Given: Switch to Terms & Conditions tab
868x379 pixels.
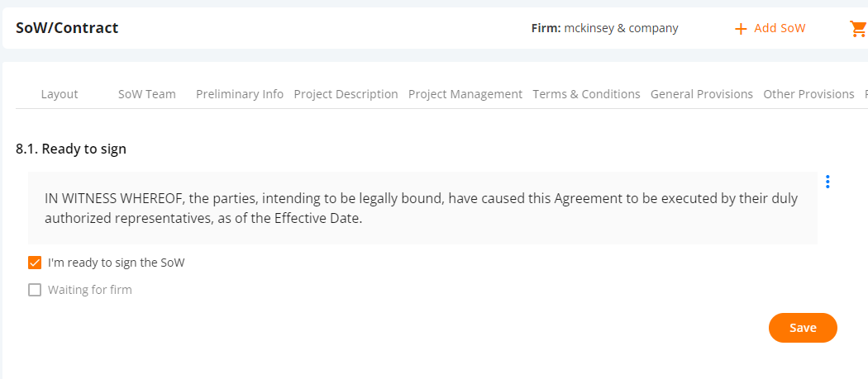Looking at the screenshot, I should [586, 95].
